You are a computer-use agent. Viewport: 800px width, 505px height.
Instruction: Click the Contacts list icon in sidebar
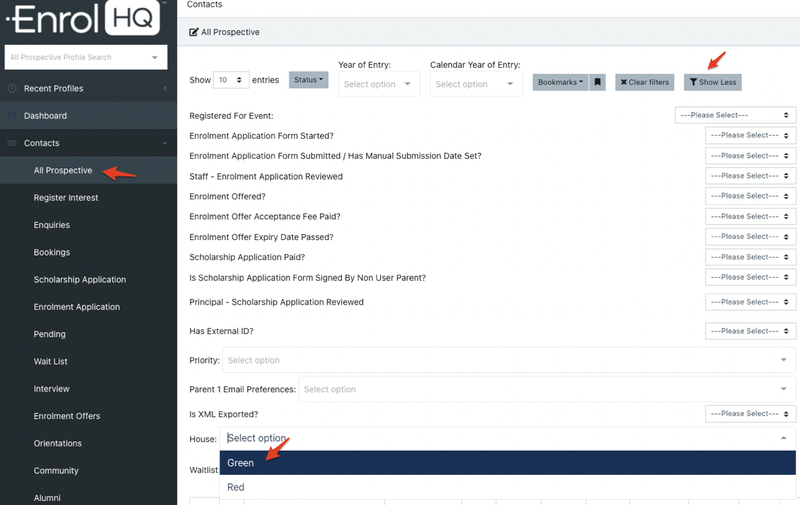[12, 143]
